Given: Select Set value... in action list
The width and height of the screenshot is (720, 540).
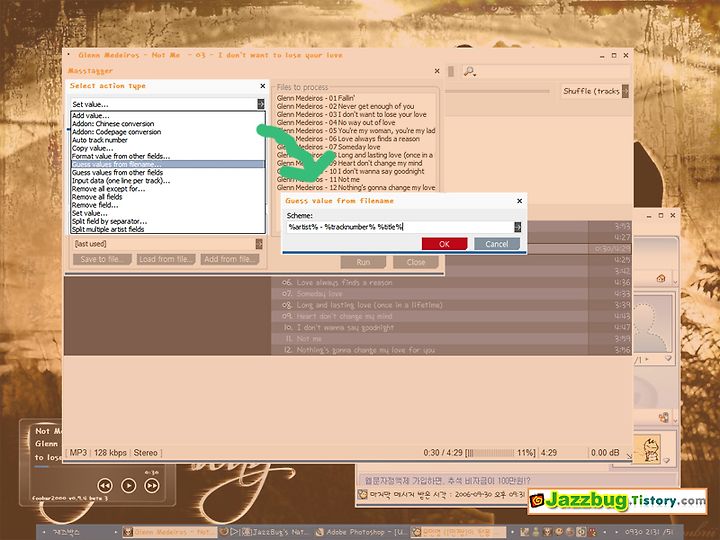Looking at the screenshot, I should 168,213.
